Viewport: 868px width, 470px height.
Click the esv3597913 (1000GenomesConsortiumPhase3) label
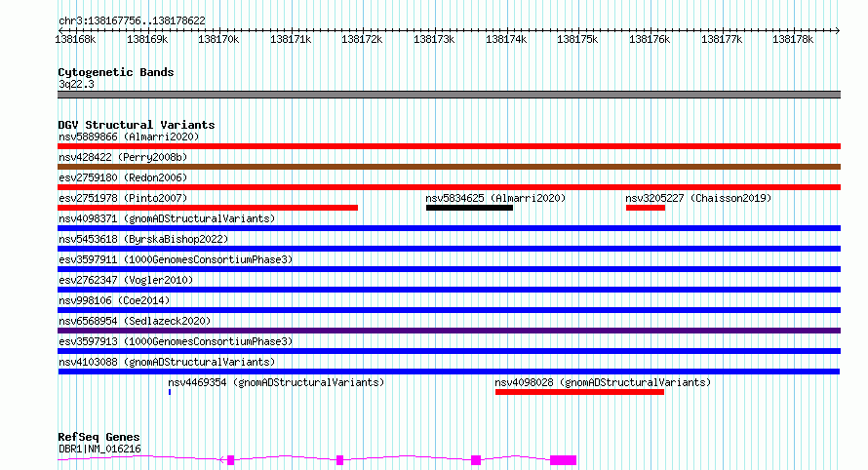[x=176, y=341]
